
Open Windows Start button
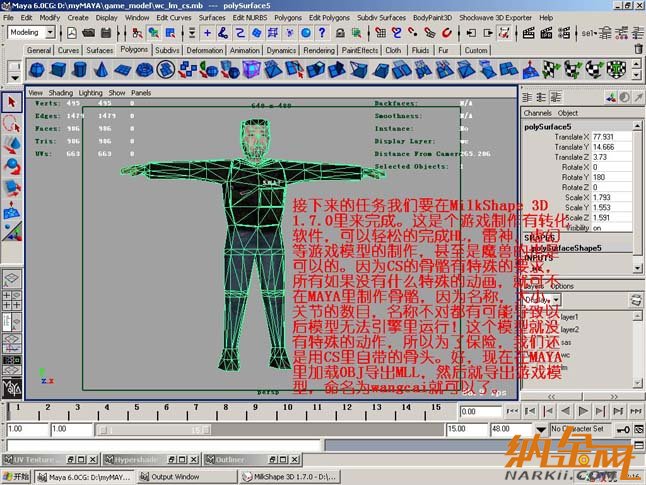tap(16, 477)
